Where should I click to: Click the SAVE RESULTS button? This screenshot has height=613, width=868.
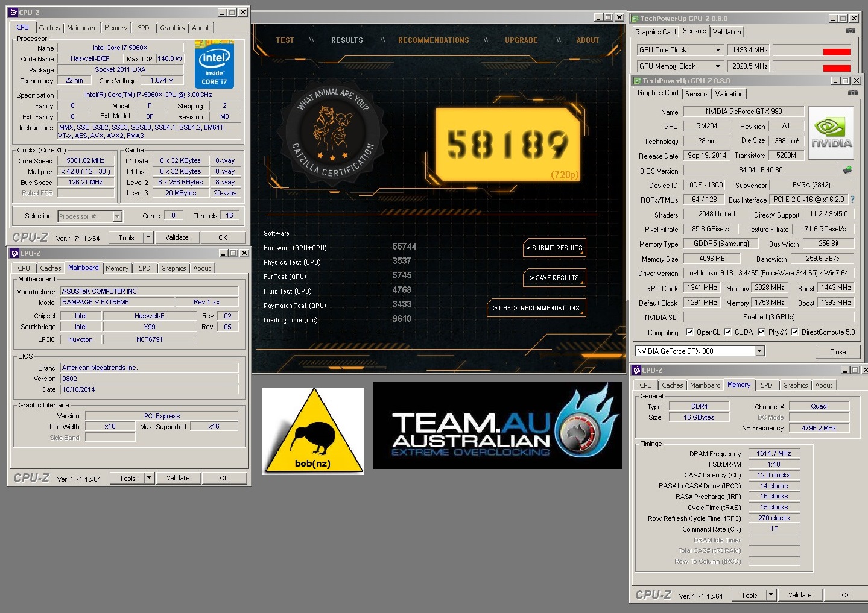554,278
